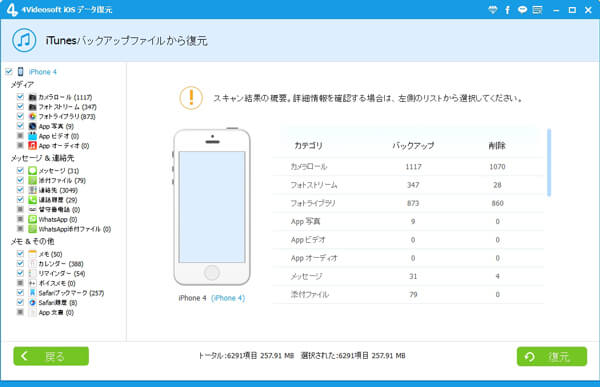Click the App 写真 icon

tap(33, 126)
